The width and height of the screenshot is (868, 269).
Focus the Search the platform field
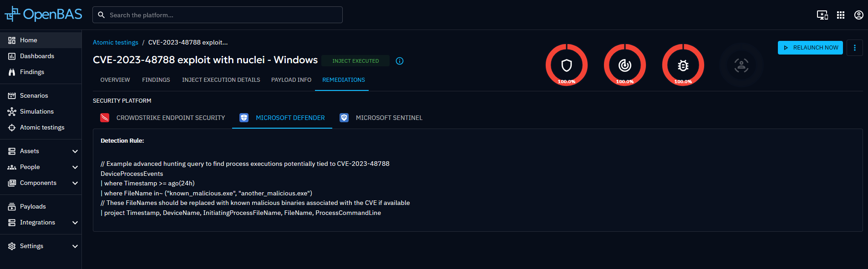click(223, 15)
